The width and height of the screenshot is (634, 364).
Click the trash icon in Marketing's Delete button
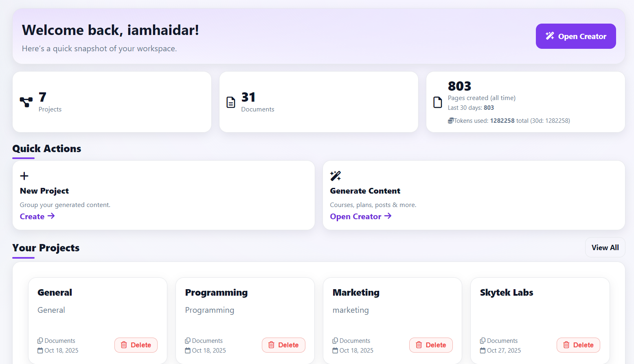(x=419, y=345)
